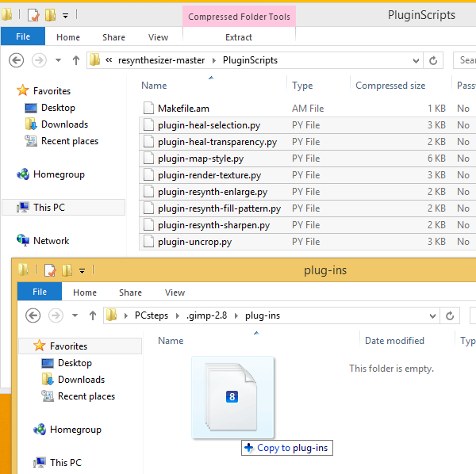Select Network in PluginScripts navigation pane
476x474 pixels.
[51, 241]
